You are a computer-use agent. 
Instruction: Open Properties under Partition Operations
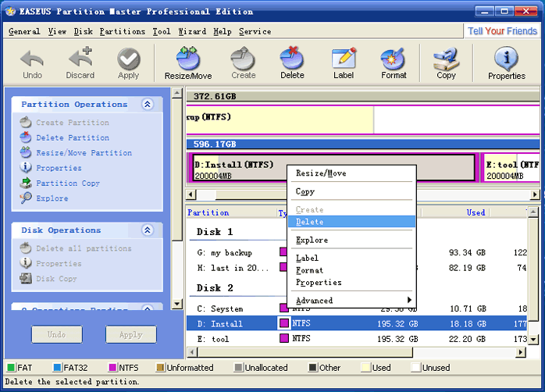pos(51,168)
